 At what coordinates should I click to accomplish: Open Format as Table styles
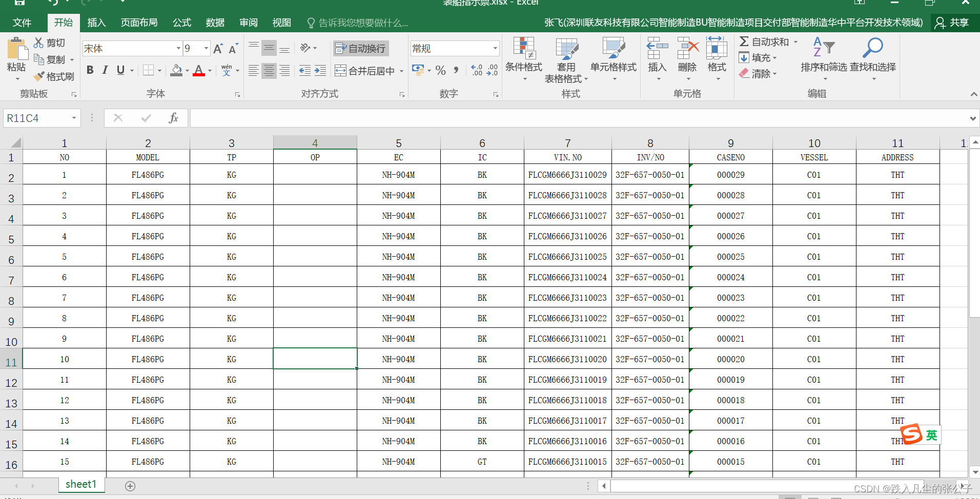(x=566, y=60)
